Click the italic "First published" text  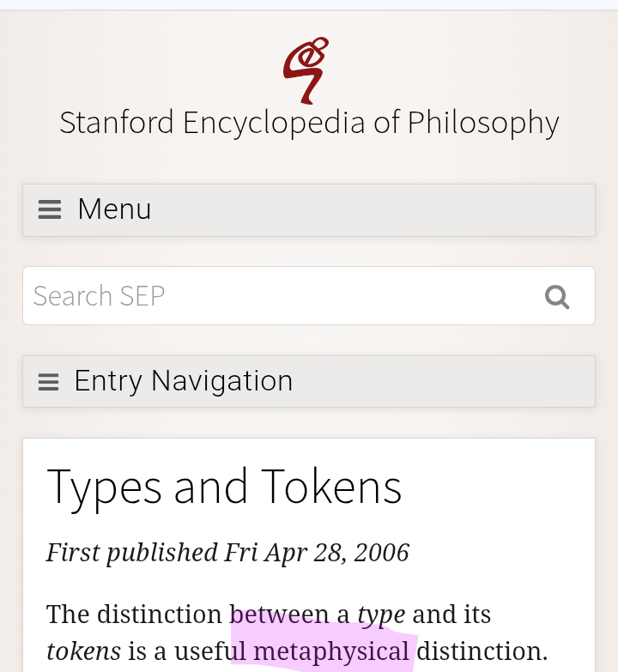click(x=132, y=552)
